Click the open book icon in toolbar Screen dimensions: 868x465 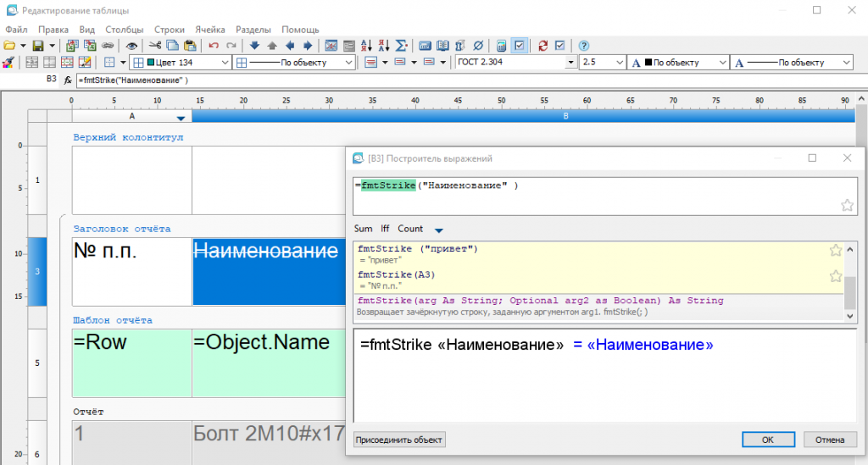[x=442, y=46]
